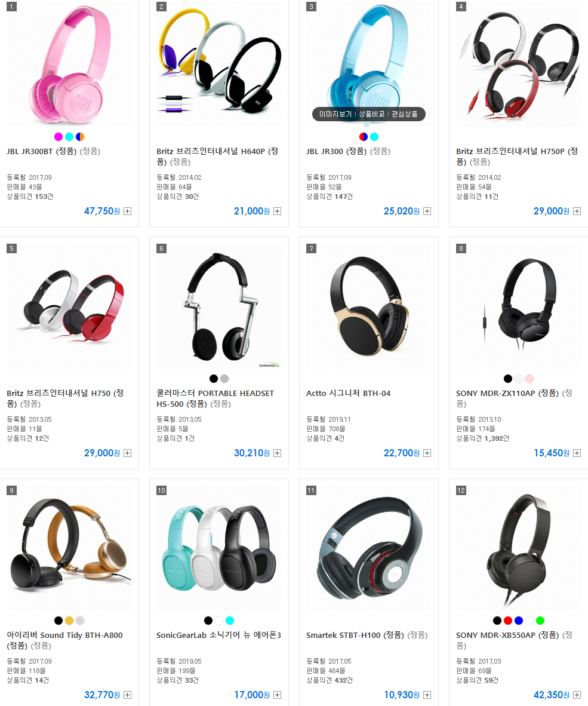Image resolution: width=588 pixels, height=706 pixels.
Task: Click plus icon beside 15,450원 price
Action: pyautogui.click(x=577, y=453)
